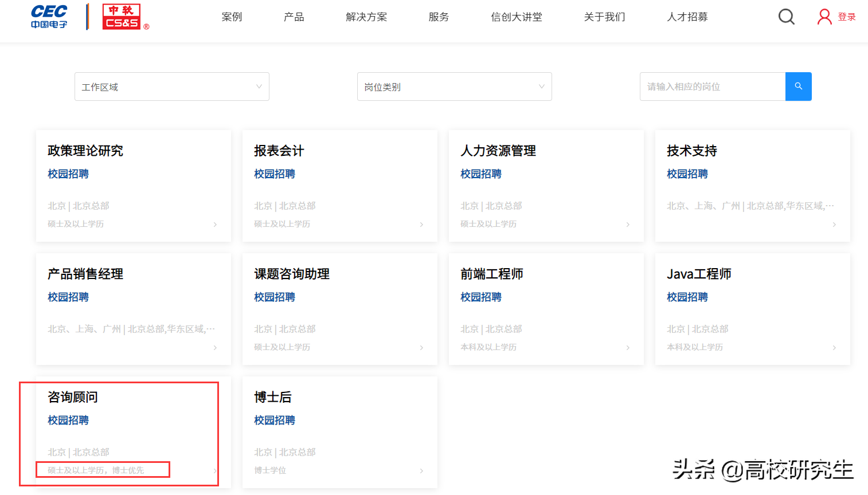Open details arrow on 博士后 card
This screenshot has height=495, width=868.
421,470
